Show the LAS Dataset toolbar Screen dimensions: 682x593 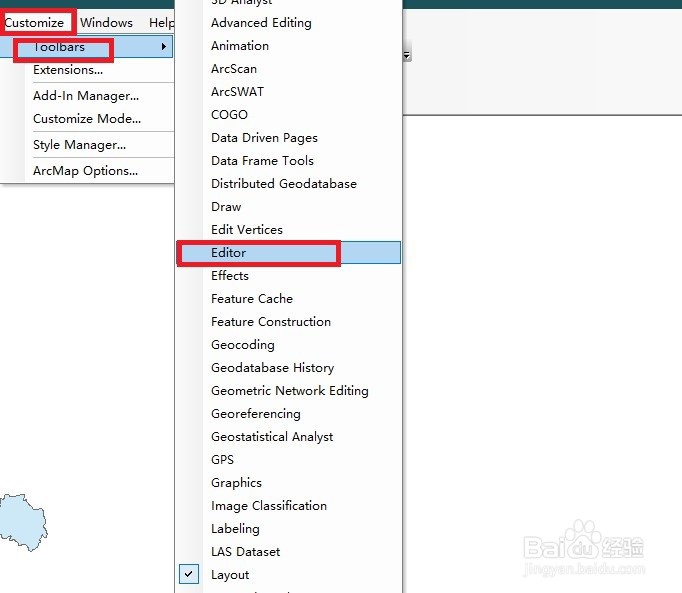246,552
